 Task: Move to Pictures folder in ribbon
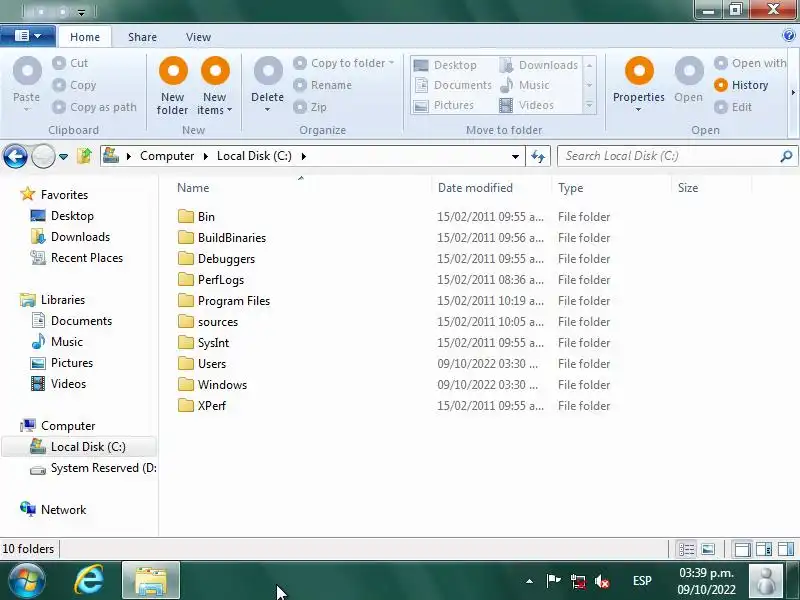tap(444, 105)
